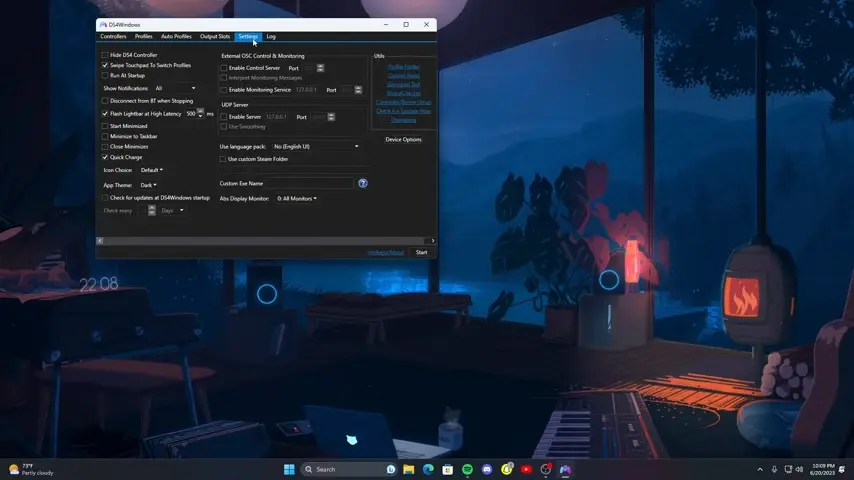Toggle Use custom Steam Folder checkbox
This screenshot has width=854, height=480.
tap(223, 159)
